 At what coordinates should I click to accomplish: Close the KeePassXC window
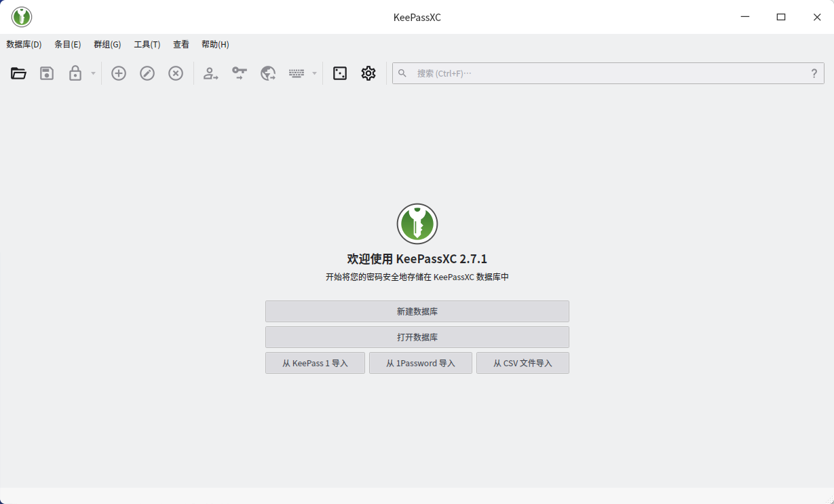[x=817, y=17]
